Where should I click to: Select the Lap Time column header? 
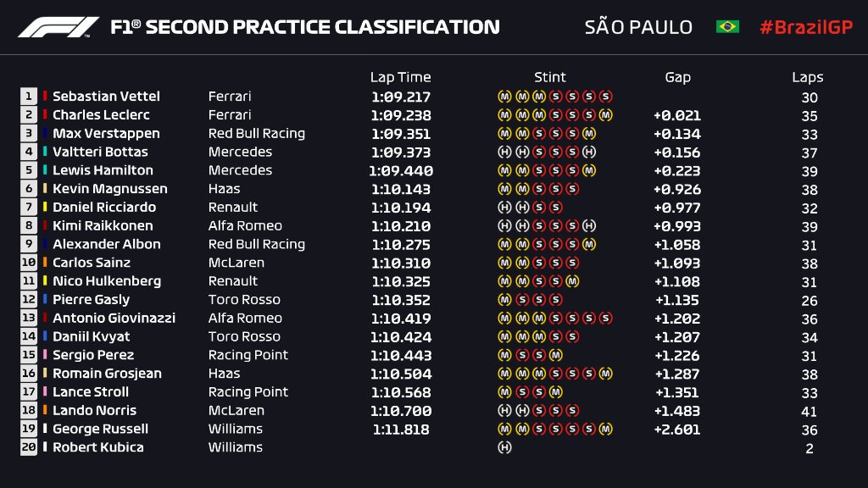[x=400, y=77]
